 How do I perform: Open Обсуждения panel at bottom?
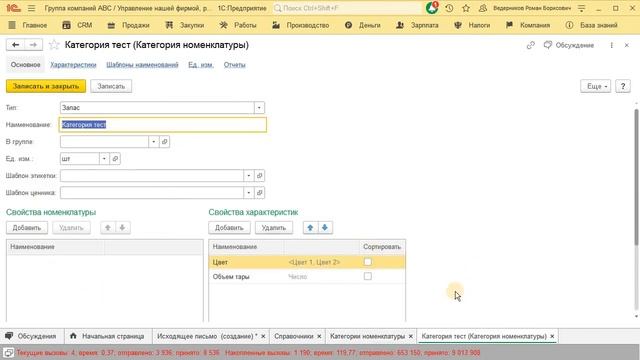click(31, 336)
